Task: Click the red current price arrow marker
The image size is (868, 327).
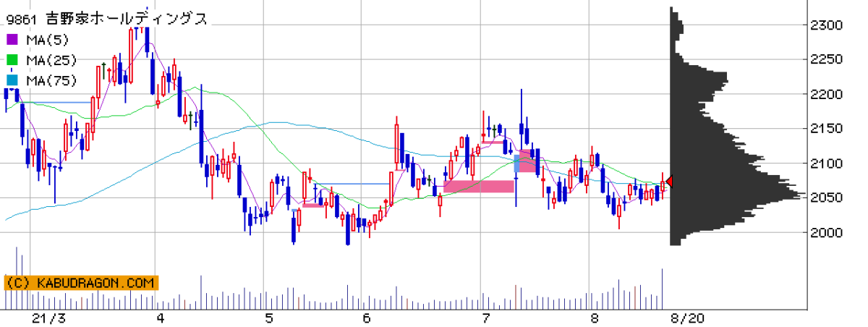Action: click(x=670, y=182)
